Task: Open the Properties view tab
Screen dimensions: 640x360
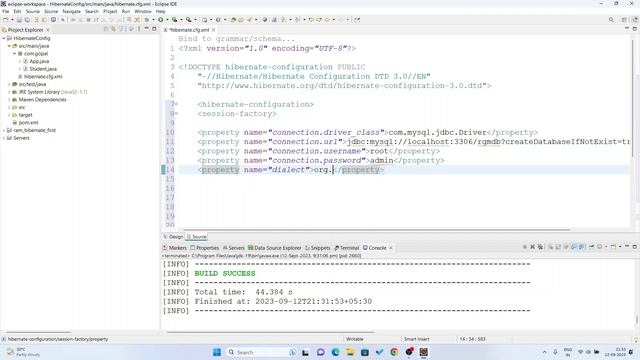Action: [205, 248]
